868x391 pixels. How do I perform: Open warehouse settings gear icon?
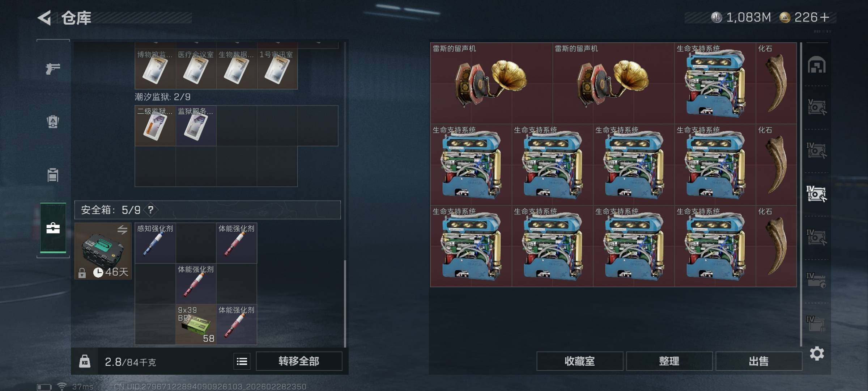point(817,353)
